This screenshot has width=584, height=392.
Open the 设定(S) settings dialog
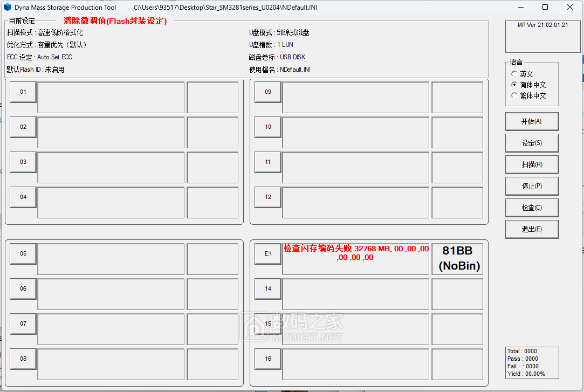point(532,143)
